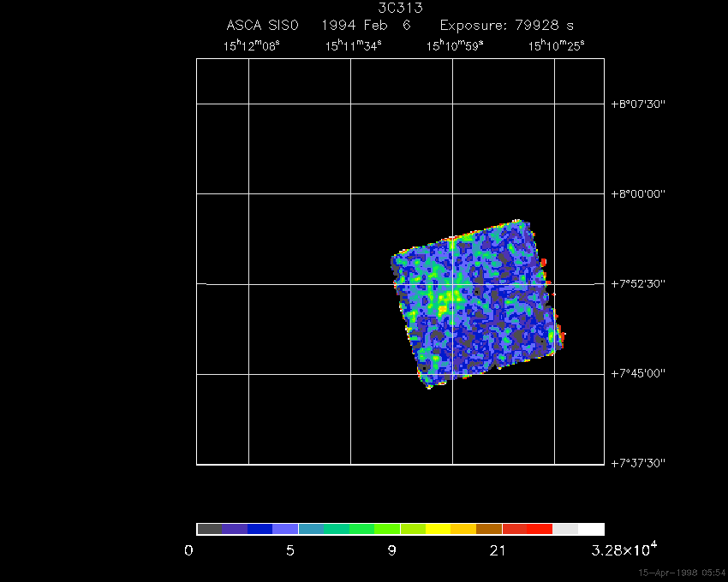Click the color bar value 5
This screenshot has height=582, width=728.
290,551
